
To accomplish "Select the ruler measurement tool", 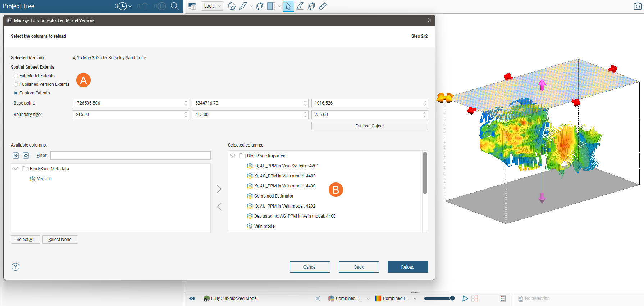I will pyautogui.click(x=323, y=6).
